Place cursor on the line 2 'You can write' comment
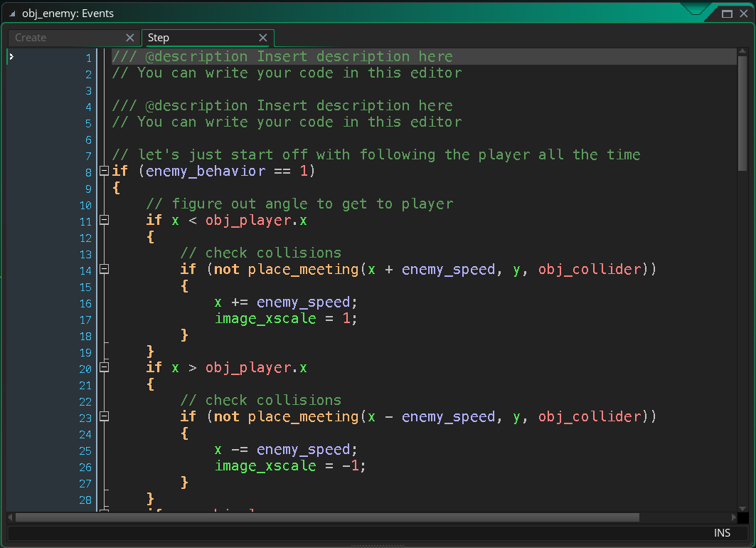The width and height of the screenshot is (756, 548). [287, 73]
